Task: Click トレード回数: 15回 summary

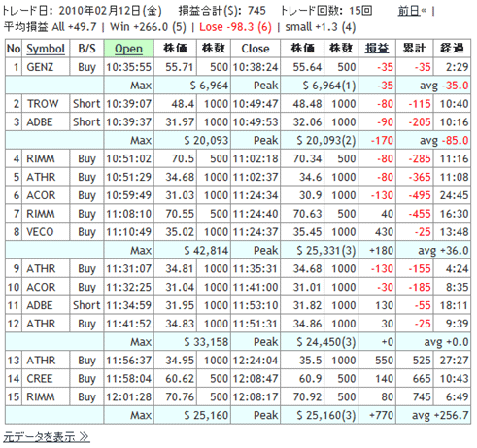Action: pyautogui.click(x=326, y=11)
